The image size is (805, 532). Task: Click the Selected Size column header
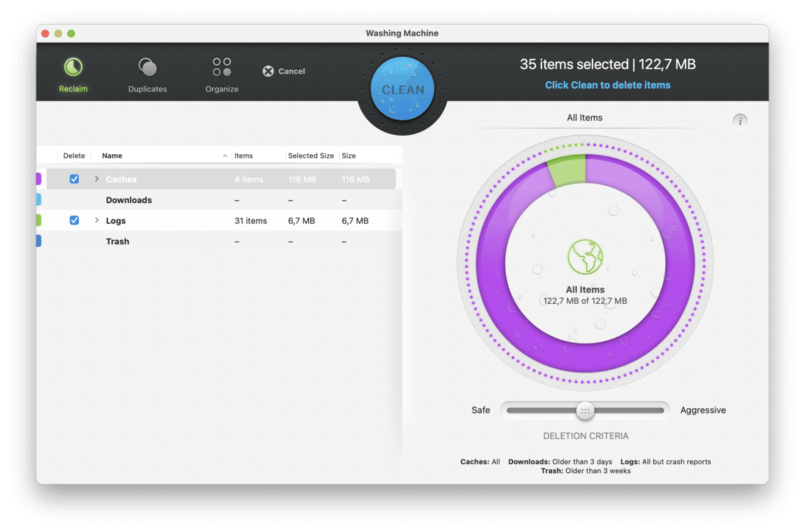click(310, 155)
